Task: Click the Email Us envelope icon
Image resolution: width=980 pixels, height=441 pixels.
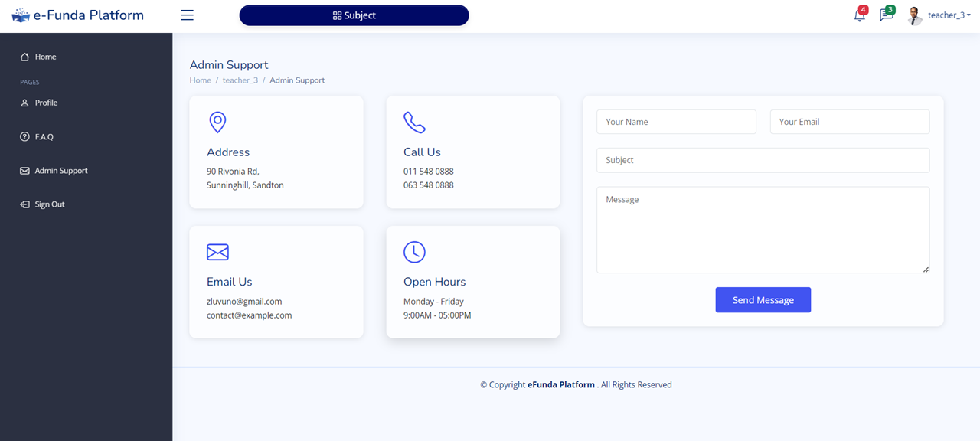Action: click(x=217, y=252)
